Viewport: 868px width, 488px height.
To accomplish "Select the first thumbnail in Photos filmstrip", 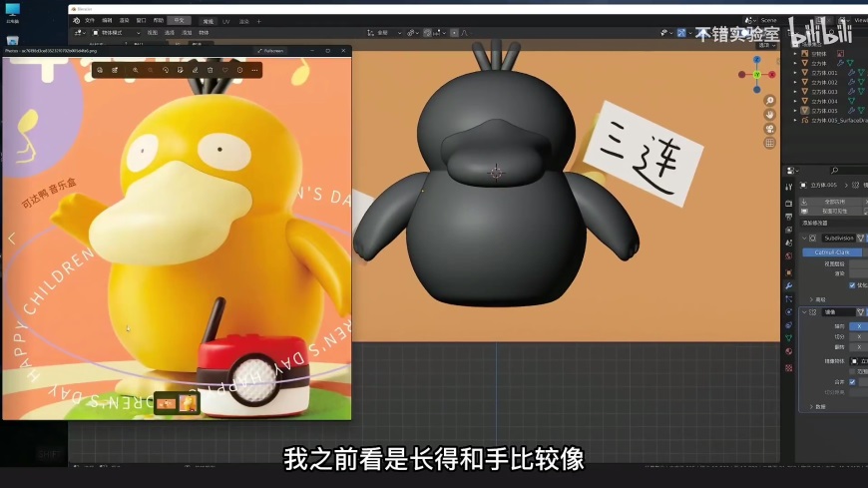I will click(166, 403).
